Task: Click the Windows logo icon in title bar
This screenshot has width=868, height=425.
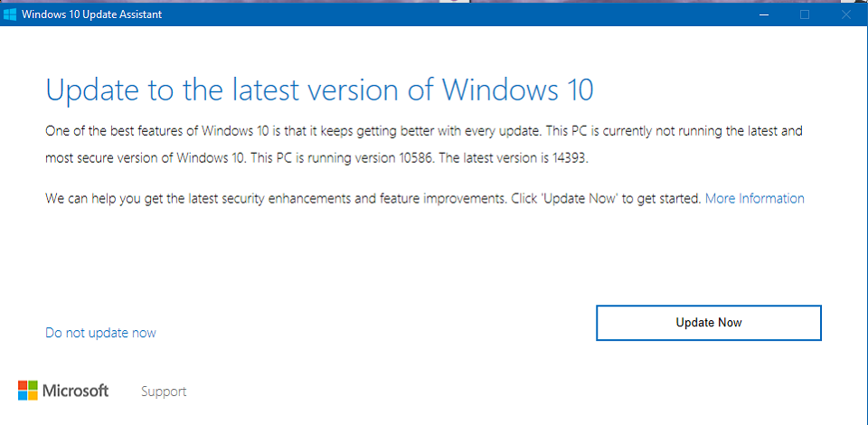Action: click(x=10, y=14)
